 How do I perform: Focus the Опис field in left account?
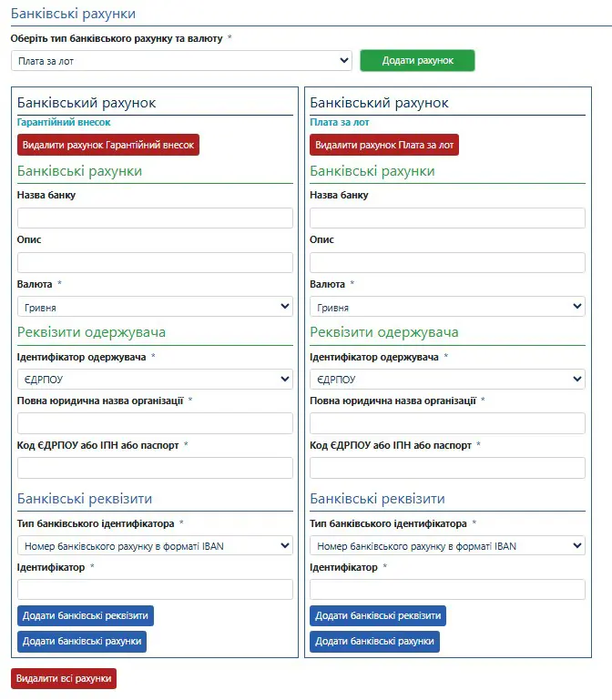(155, 263)
